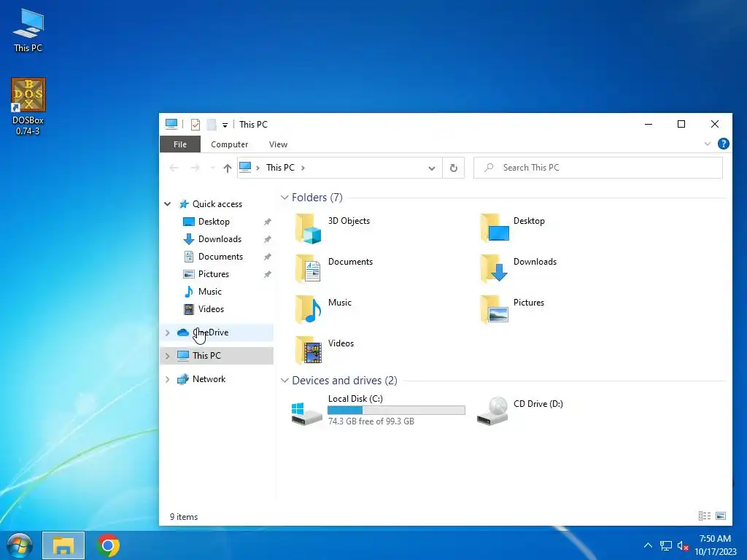The height and width of the screenshot is (560, 747).
Task: Click the File Explorer taskbar button
Action: [x=63, y=545]
